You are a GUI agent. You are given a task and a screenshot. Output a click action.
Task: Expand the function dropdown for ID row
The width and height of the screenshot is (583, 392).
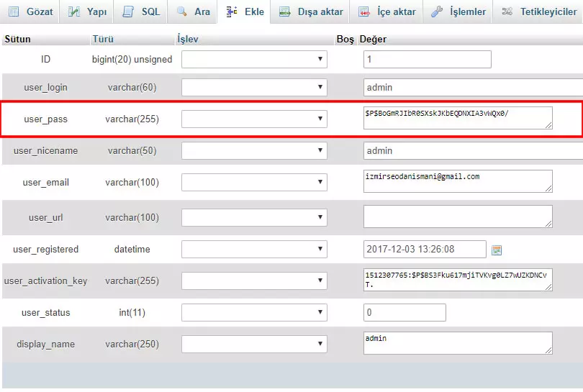coord(254,60)
